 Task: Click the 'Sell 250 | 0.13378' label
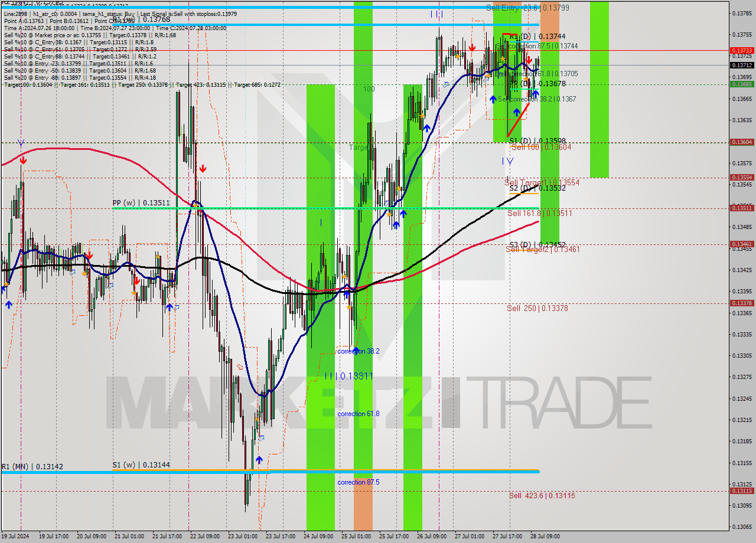point(537,309)
